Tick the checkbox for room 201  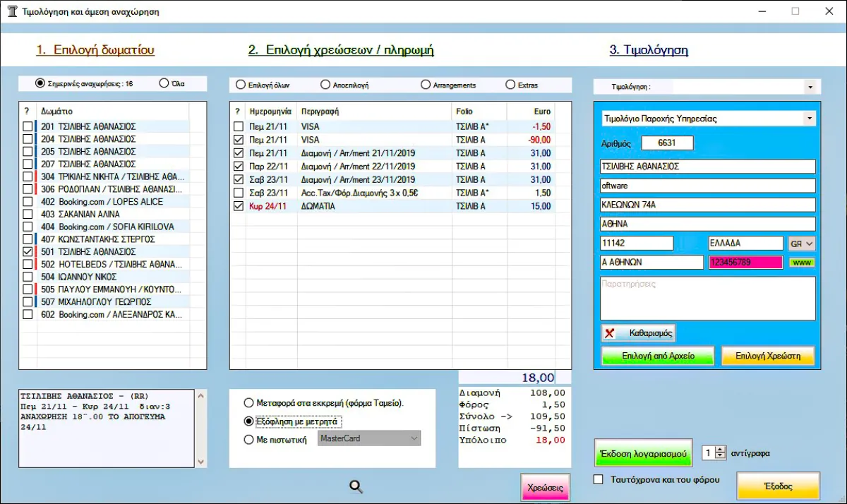point(28,126)
